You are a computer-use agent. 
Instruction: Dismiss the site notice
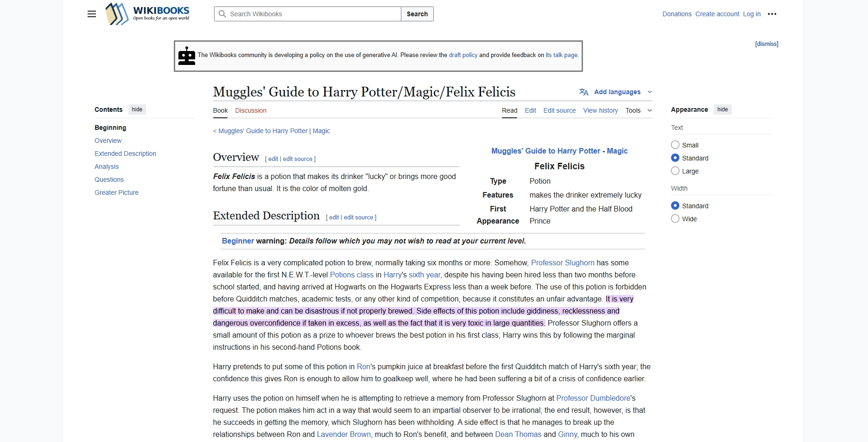click(x=767, y=44)
